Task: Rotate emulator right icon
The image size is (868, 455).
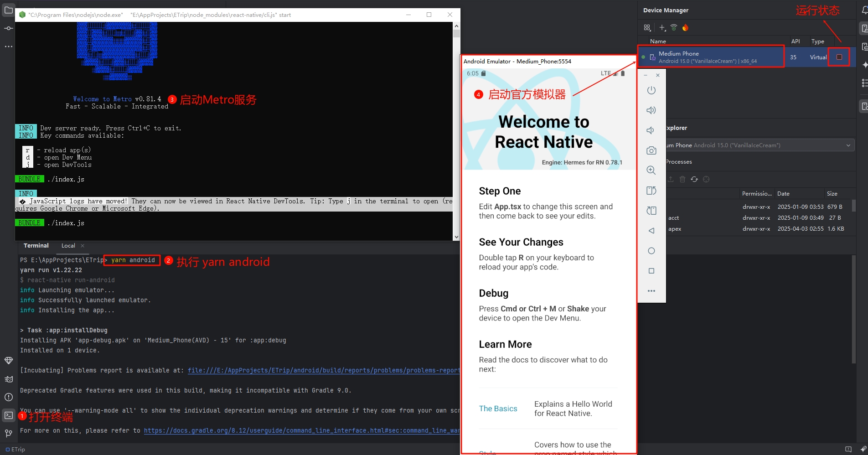Action: tap(651, 211)
